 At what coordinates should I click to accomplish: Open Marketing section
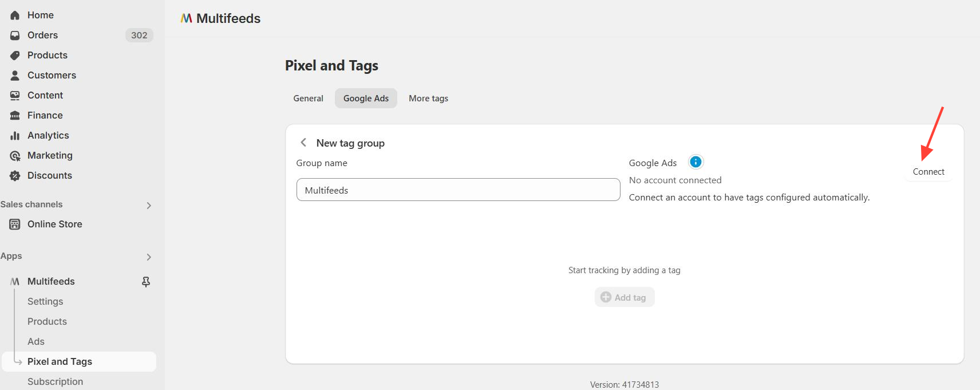pyautogui.click(x=50, y=155)
